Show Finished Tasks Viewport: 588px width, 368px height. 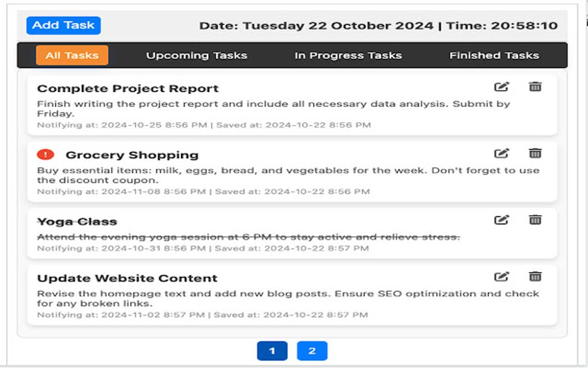click(x=493, y=55)
